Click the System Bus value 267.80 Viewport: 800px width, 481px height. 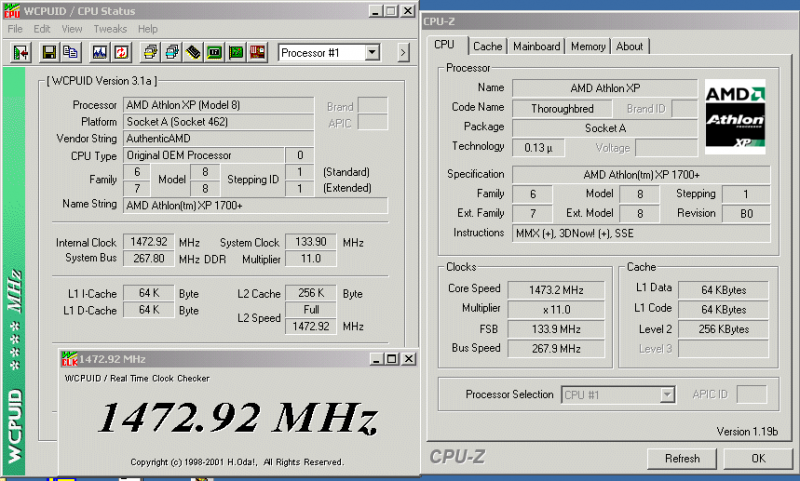[148, 259]
